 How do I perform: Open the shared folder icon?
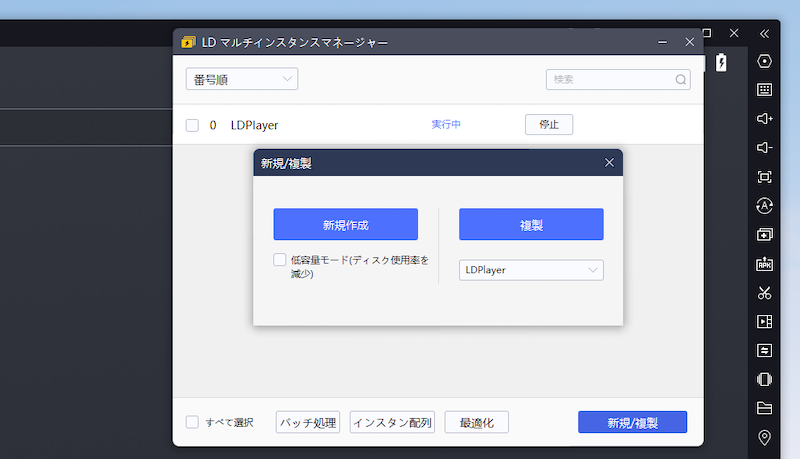[x=765, y=408]
